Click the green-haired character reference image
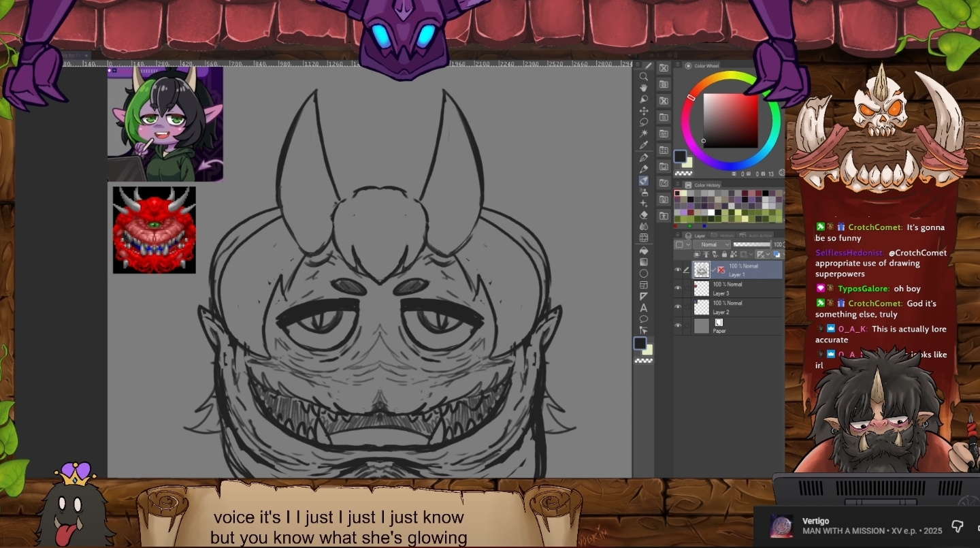This screenshot has width=980, height=548. 165,124
